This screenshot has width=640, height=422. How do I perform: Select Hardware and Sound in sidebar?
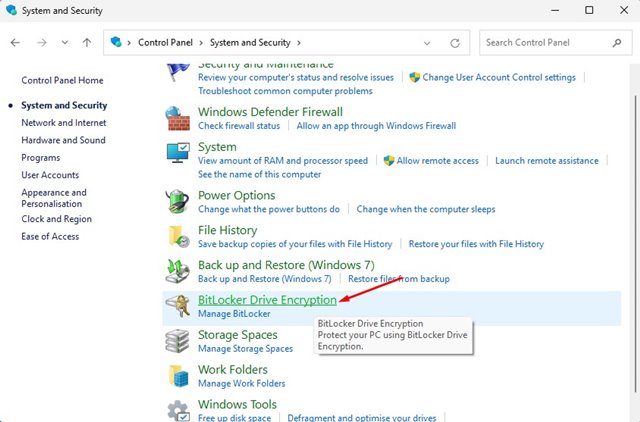[x=63, y=141]
